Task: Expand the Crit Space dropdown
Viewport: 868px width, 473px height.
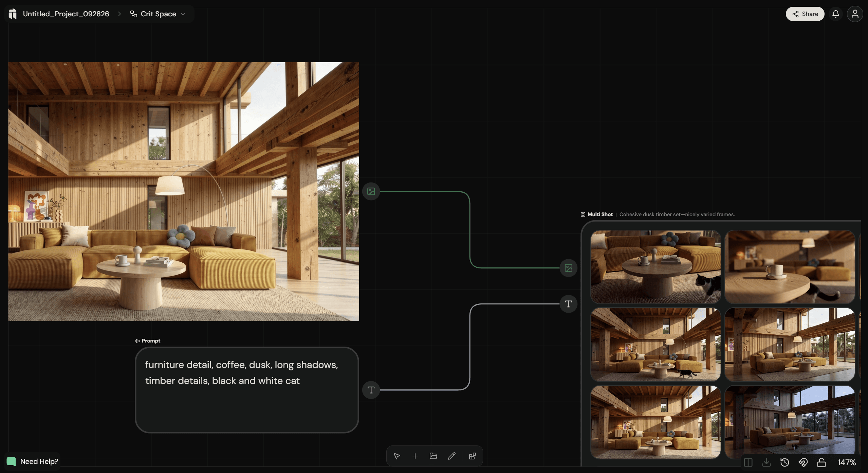Action: (158, 14)
